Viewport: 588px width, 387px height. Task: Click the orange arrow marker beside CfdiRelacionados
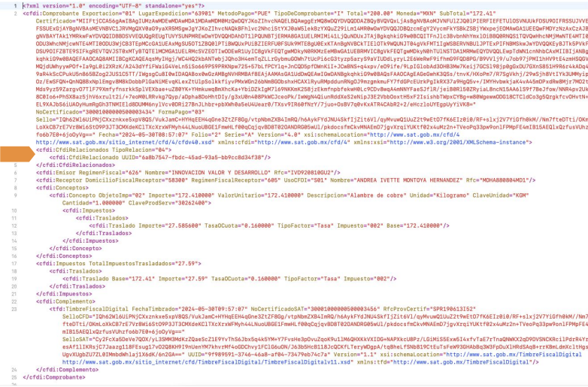[17, 154]
